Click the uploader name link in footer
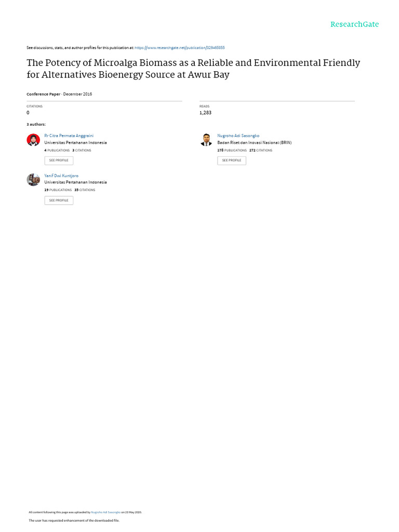 point(105,512)
